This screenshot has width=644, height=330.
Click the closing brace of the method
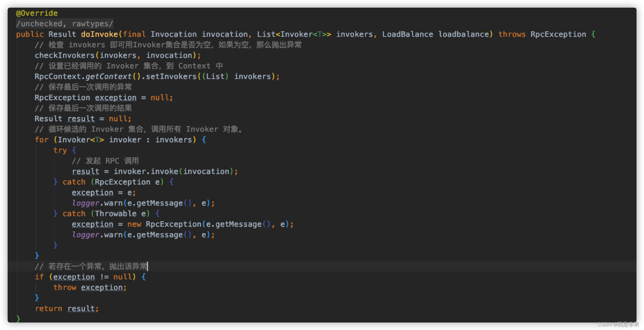18,319
